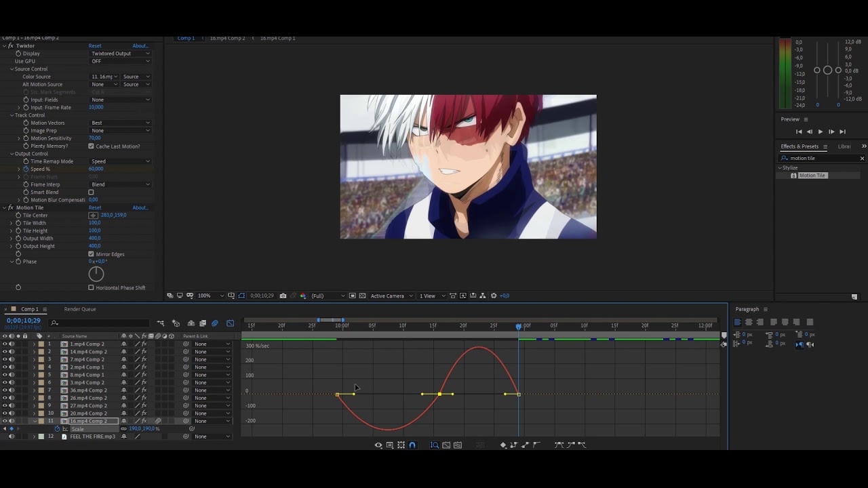Open Effects & Presets panel tab
The image size is (868, 488).
click(800, 146)
